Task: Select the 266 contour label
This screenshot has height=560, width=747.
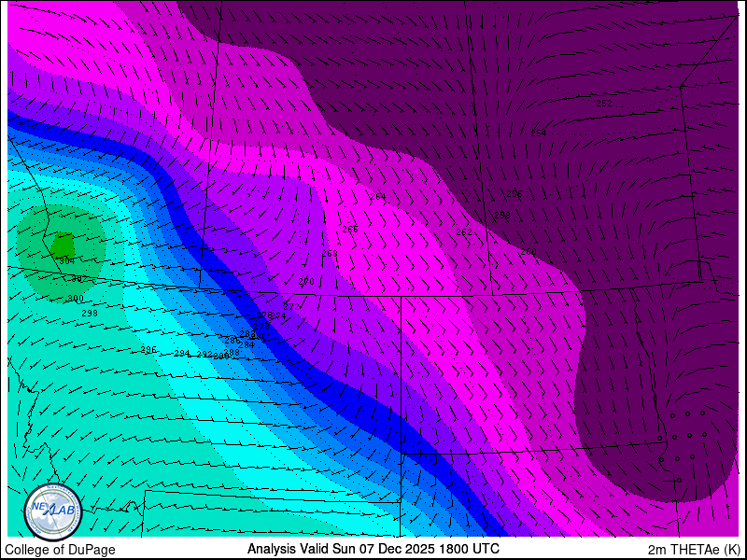Action: click(x=350, y=230)
